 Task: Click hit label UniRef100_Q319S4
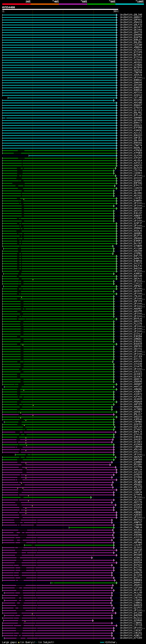[x=131, y=507]
